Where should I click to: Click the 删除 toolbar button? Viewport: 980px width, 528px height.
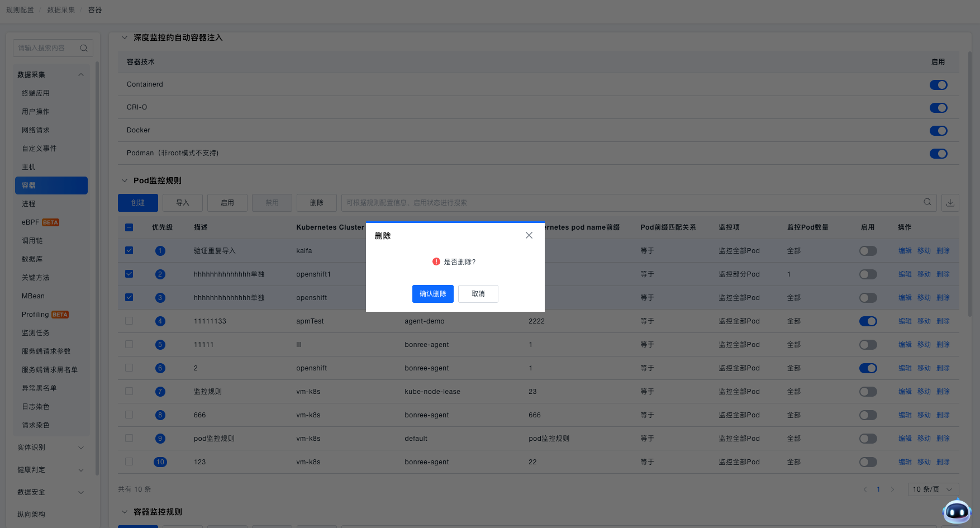point(317,203)
